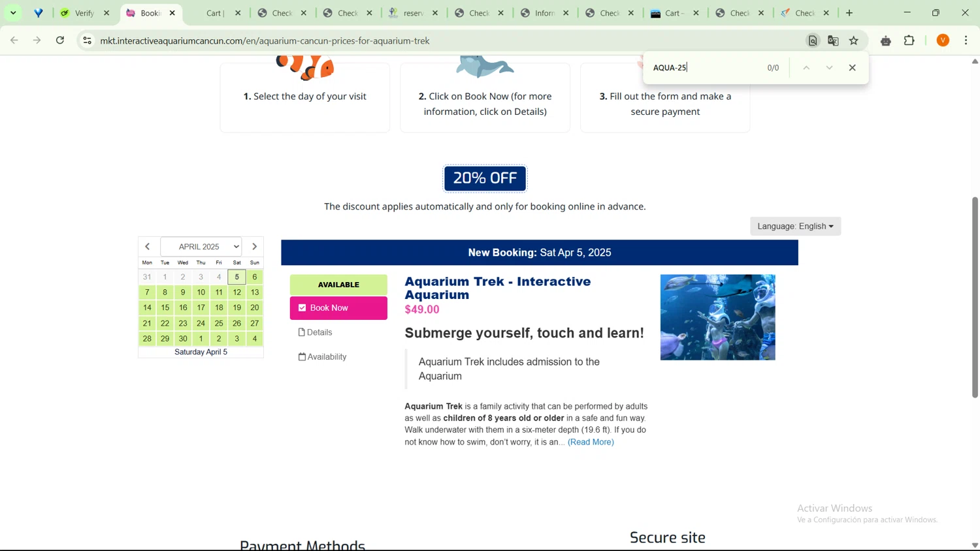Select April 10 in the calendar

(201, 292)
